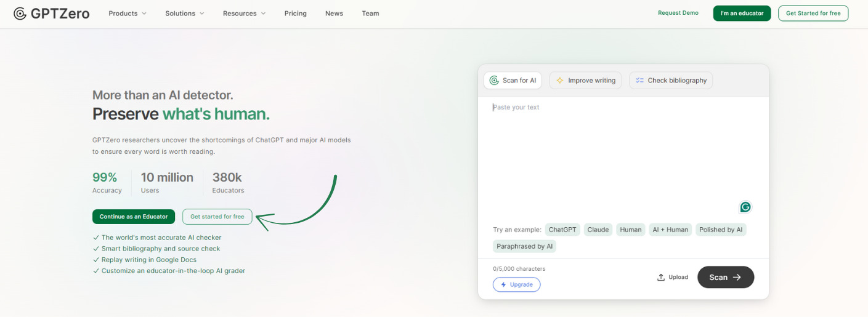Click the GPTZero wordmark text

click(x=60, y=14)
